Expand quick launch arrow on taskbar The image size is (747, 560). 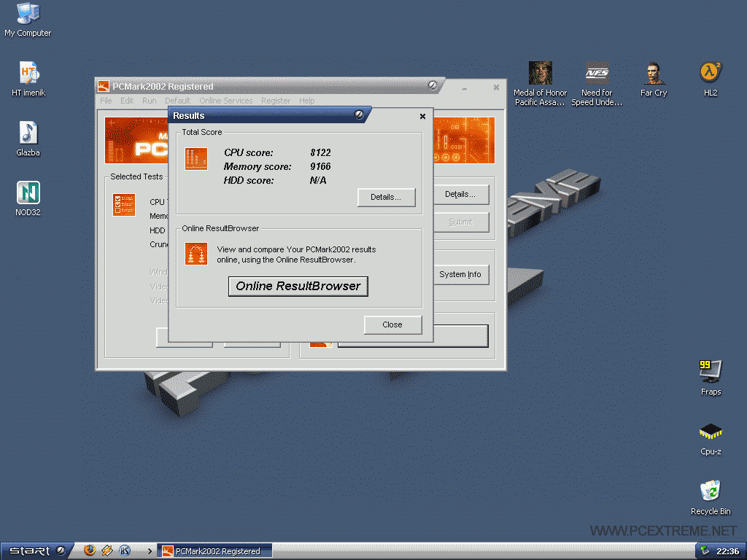[150, 551]
